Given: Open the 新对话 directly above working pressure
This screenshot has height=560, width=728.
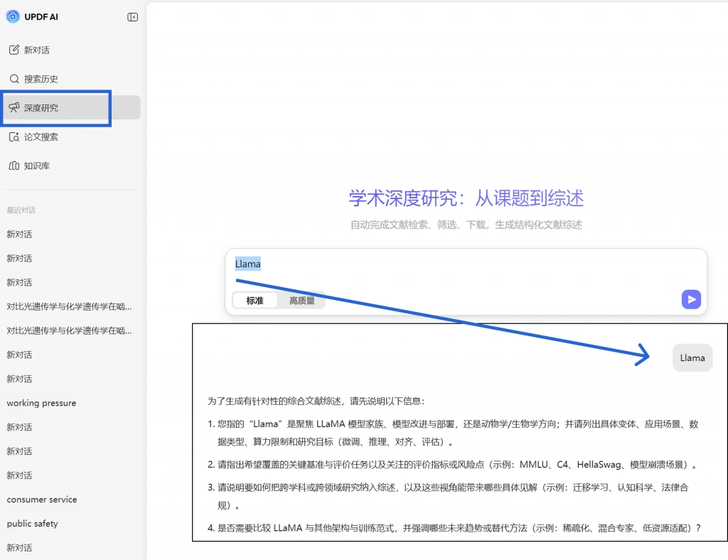Looking at the screenshot, I should (x=19, y=379).
